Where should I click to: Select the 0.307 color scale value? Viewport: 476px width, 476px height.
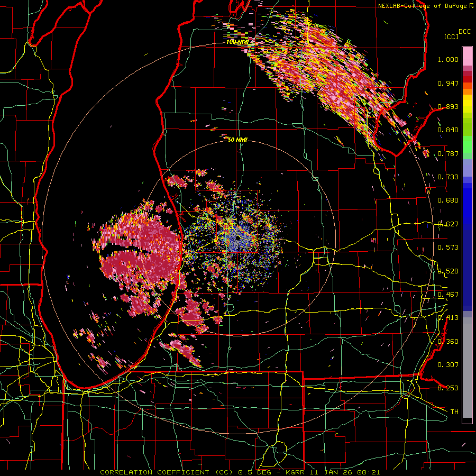(x=448, y=365)
